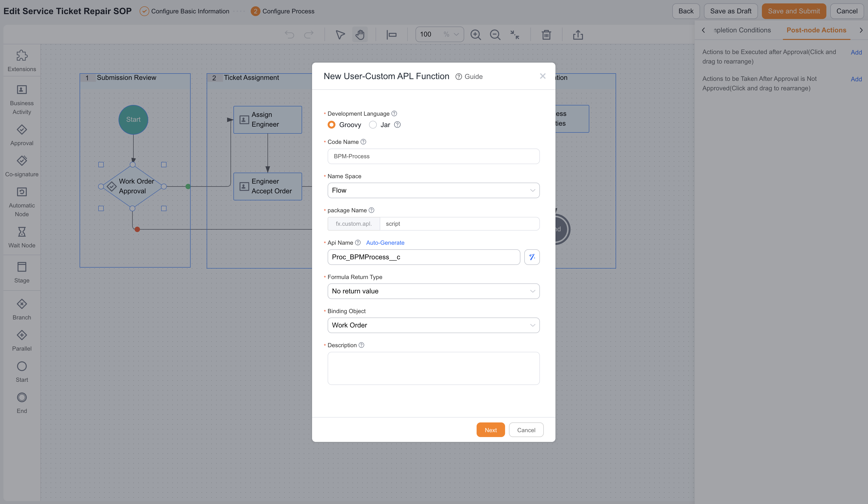Open the Guide link in dialog header
The height and width of the screenshot is (504, 868).
coord(469,76)
